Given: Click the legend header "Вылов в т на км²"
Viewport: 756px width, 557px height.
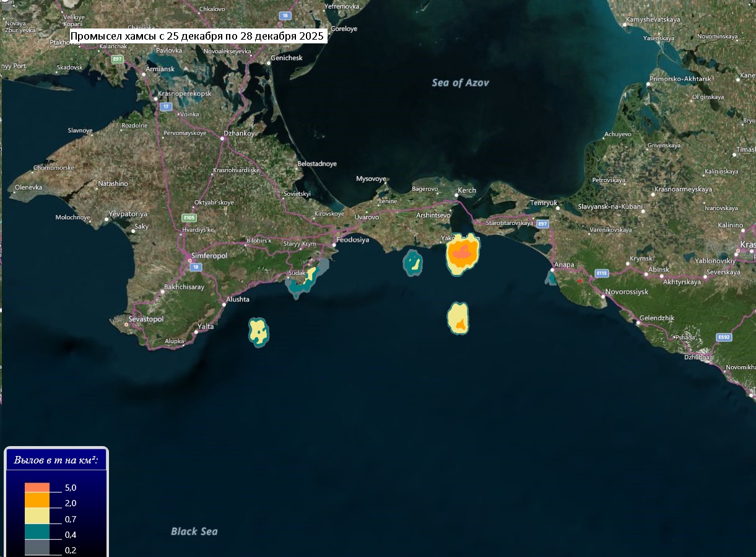Looking at the screenshot, I should [x=56, y=460].
